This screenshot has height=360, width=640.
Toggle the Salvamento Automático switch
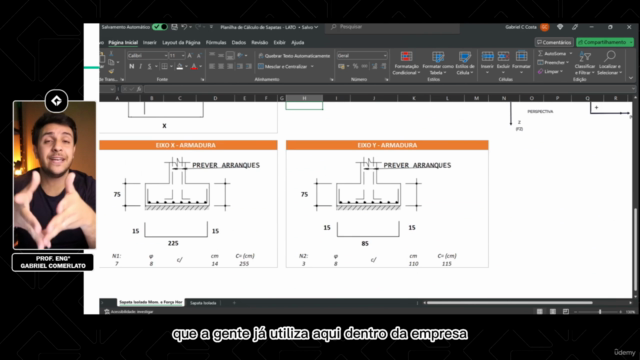click(160, 27)
